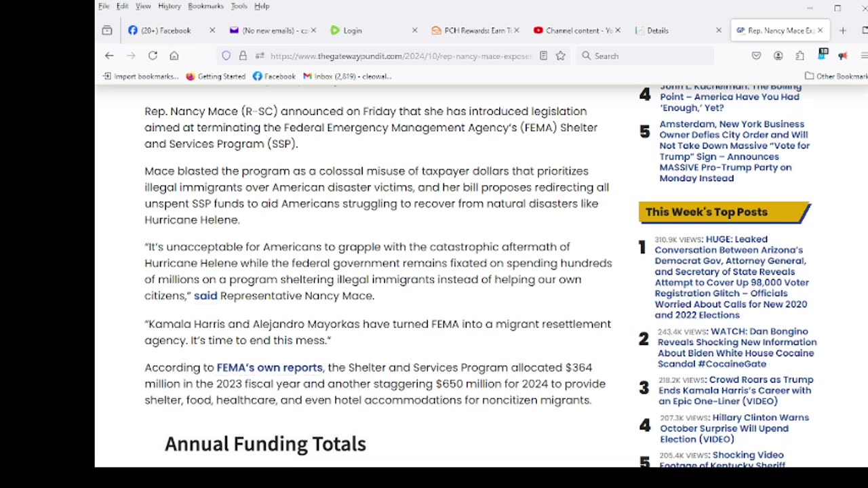Open tracking protection shield icon

coord(226,56)
